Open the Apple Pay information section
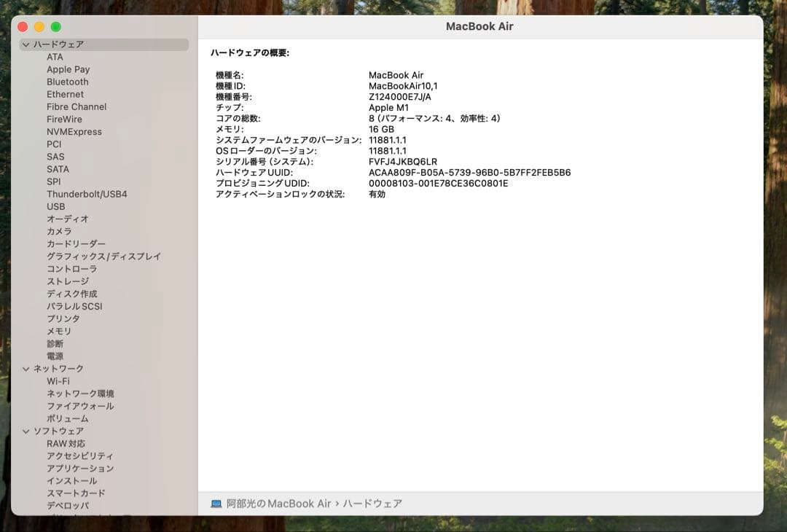787x532 pixels. (68, 69)
